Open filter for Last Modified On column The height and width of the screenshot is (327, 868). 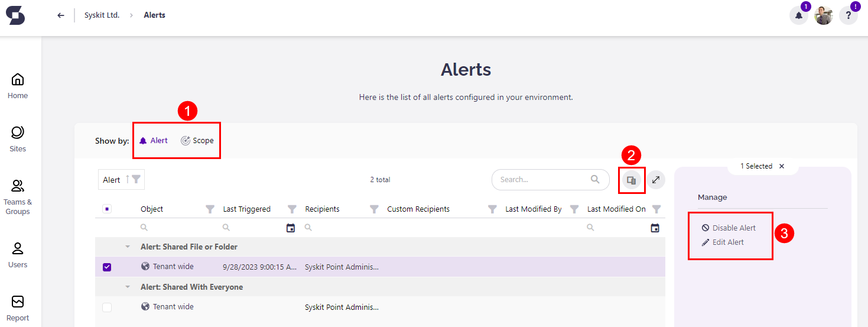coord(656,209)
